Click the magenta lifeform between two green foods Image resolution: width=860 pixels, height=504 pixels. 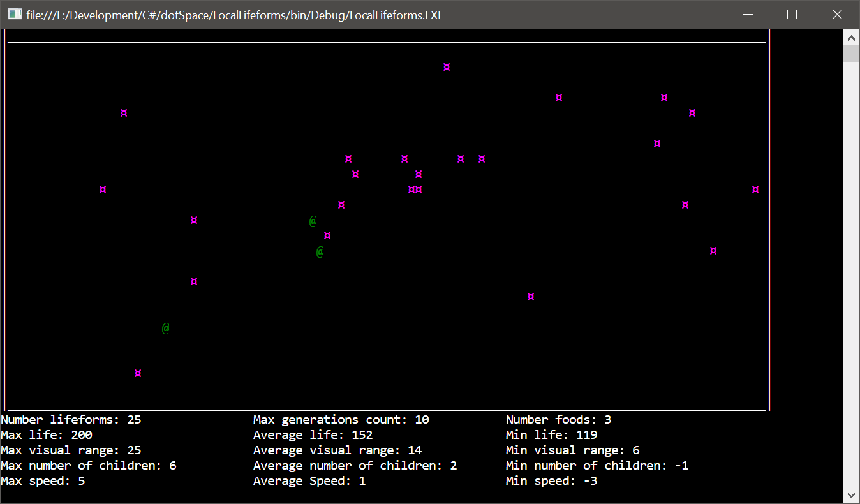pyautogui.click(x=327, y=235)
